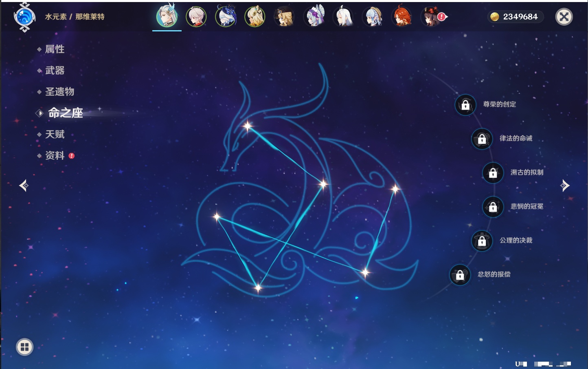Select the lock icon beside 公理的决裁
Image resolution: width=588 pixels, height=369 pixels.
[482, 241]
